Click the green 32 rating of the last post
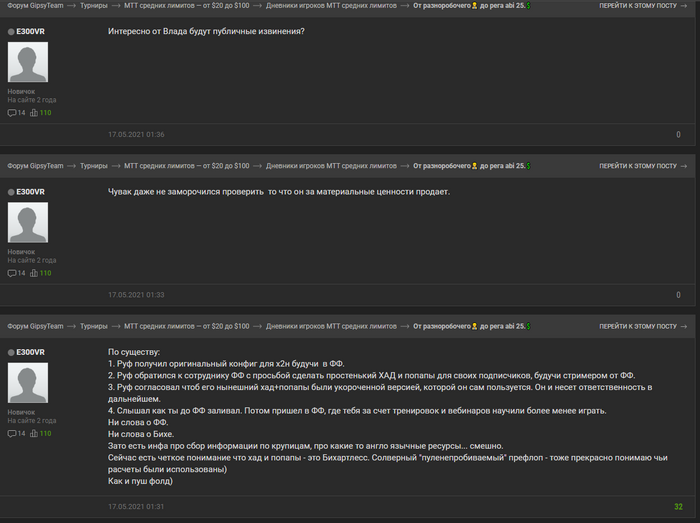 [678, 506]
